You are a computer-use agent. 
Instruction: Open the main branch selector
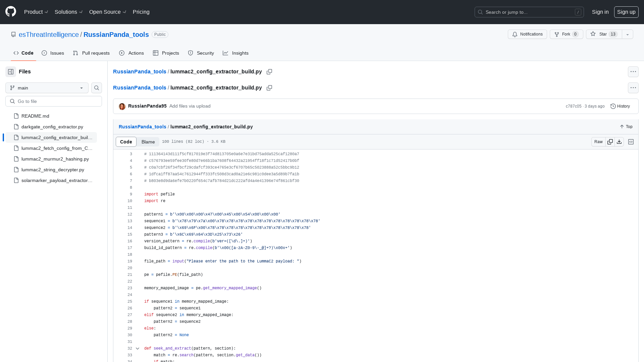(x=47, y=88)
